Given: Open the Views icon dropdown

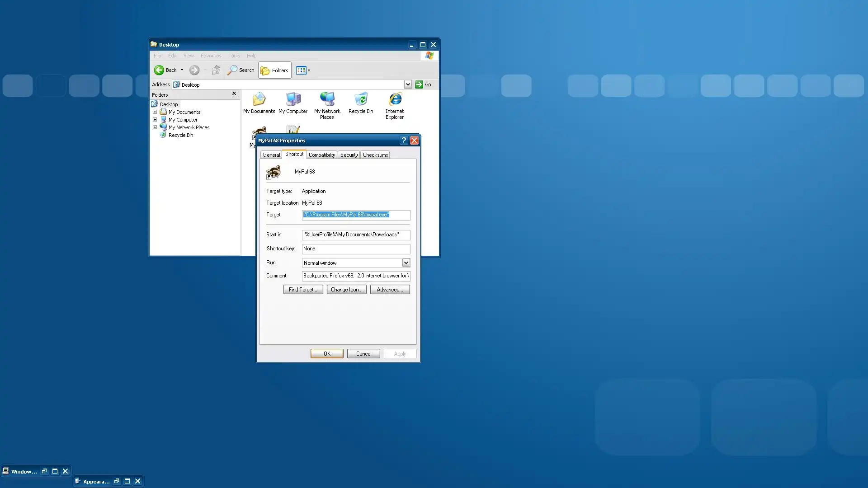Looking at the screenshot, I should click(303, 70).
